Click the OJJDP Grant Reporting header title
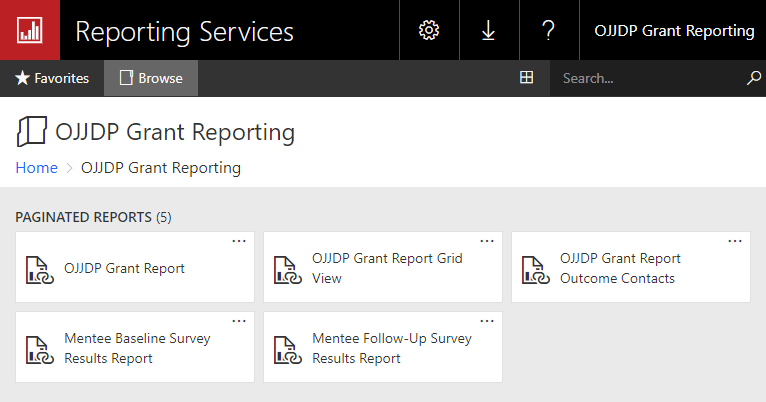 [674, 31]
